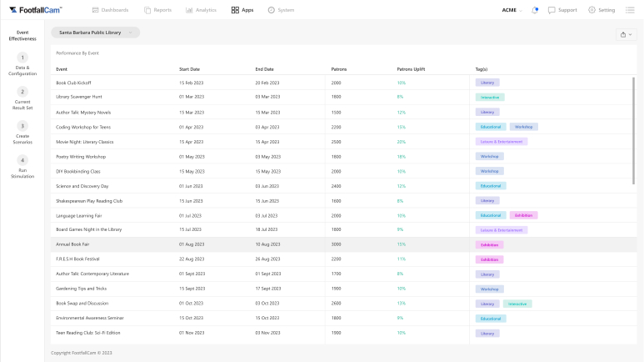Go to step 2 Current Result Set
This screenshot has width=644, height=362.
pos(22,97)
